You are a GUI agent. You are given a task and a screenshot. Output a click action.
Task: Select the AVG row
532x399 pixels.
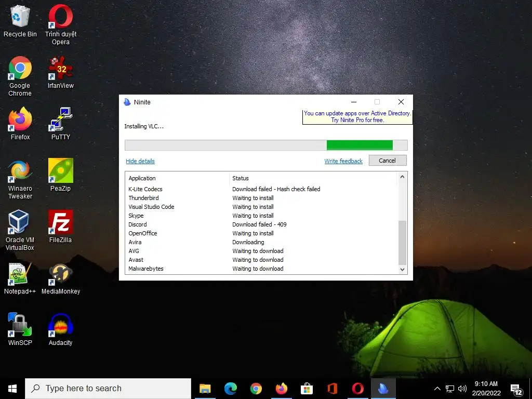pos(261,251)
